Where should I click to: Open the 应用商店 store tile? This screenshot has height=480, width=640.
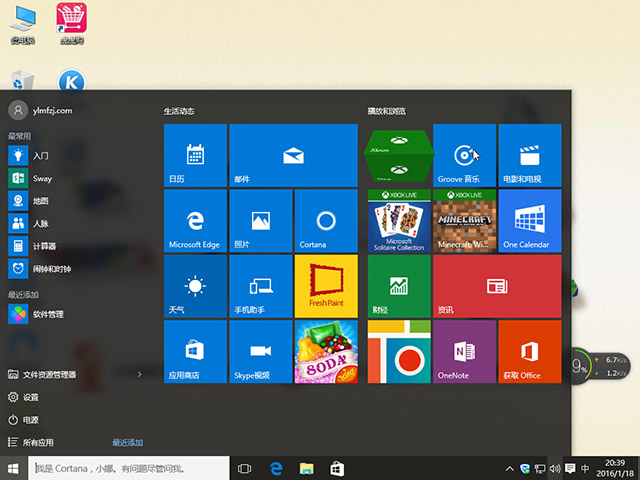(195, 351)
